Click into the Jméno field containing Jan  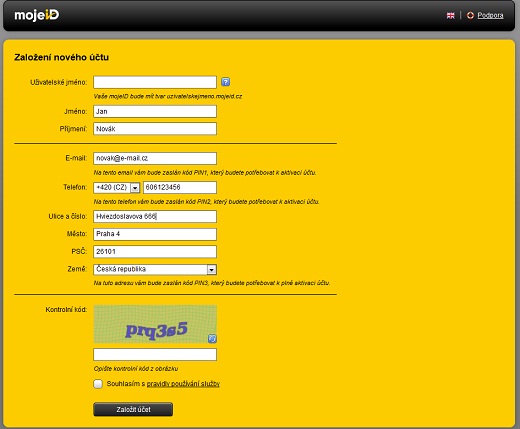(x=155, y=111)
